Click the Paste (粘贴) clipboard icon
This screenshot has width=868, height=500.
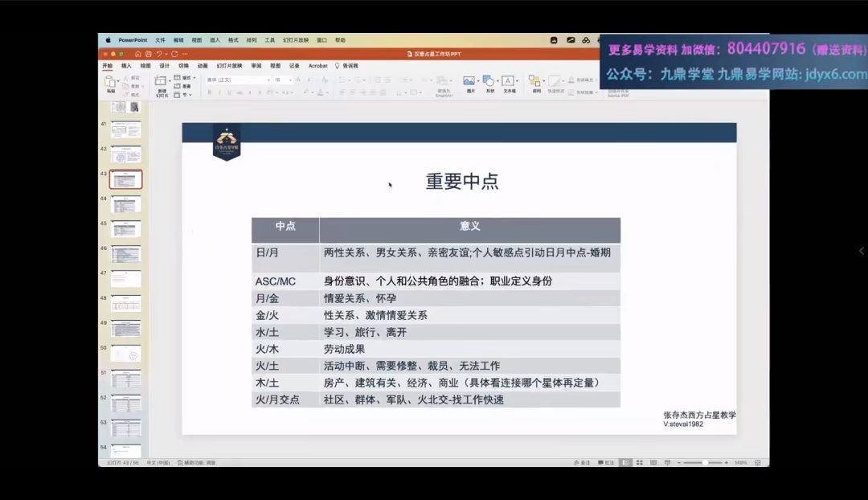click(x=110, y=82)
